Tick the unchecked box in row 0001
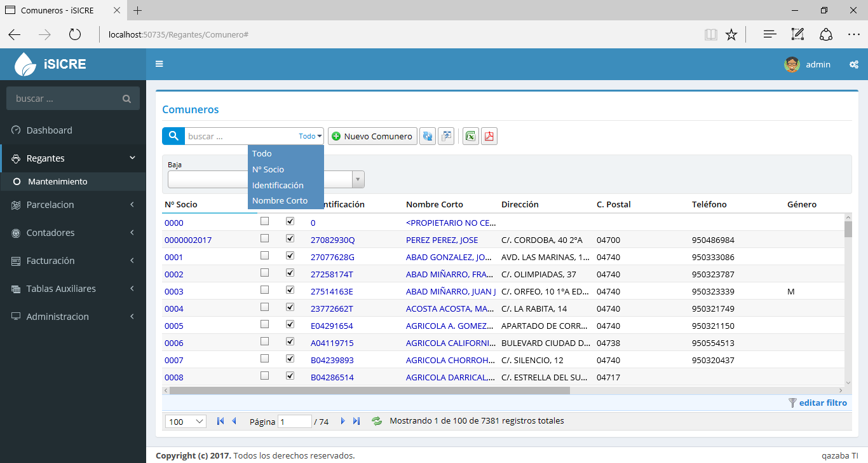Screen dimensions: 868x463 click(x=265, y=256)
